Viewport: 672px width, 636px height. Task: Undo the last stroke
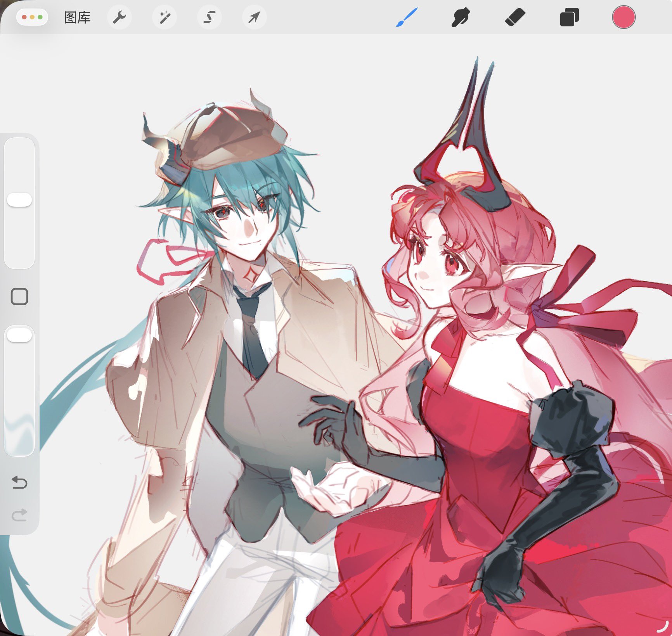(x=19, y=482)
